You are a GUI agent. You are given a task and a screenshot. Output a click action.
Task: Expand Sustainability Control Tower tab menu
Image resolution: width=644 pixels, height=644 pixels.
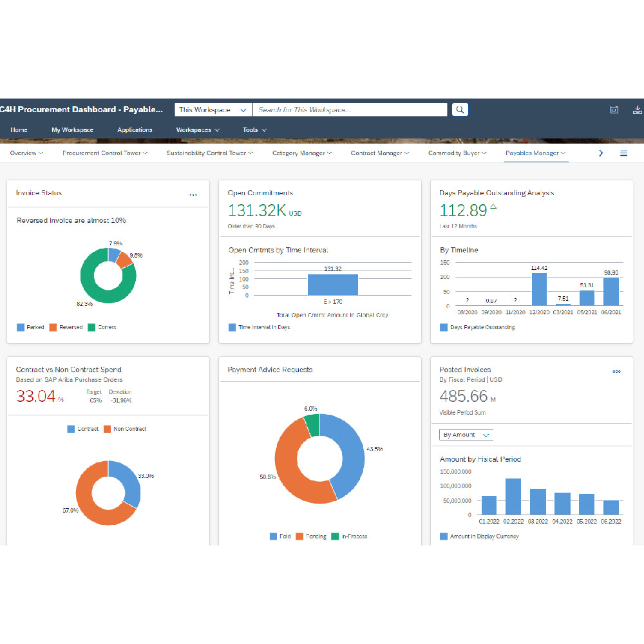coord(251,153)
